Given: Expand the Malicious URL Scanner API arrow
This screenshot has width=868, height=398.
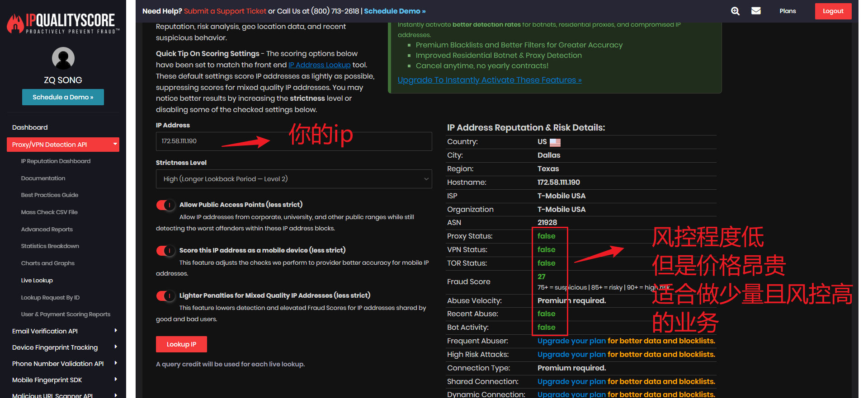Looking at the screenshot, I should (116, 395).
